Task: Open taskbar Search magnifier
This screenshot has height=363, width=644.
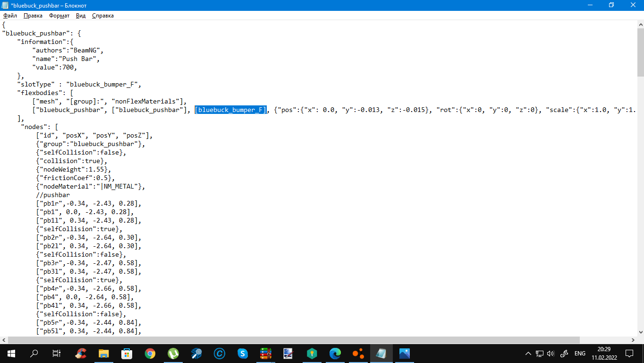Action: click(x=34, y=353)
